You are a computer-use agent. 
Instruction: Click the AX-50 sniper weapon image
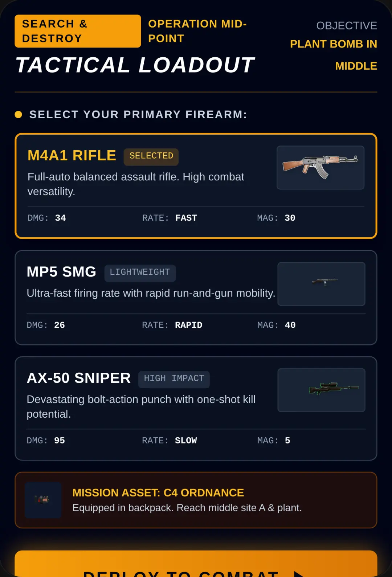click(321, 390)
